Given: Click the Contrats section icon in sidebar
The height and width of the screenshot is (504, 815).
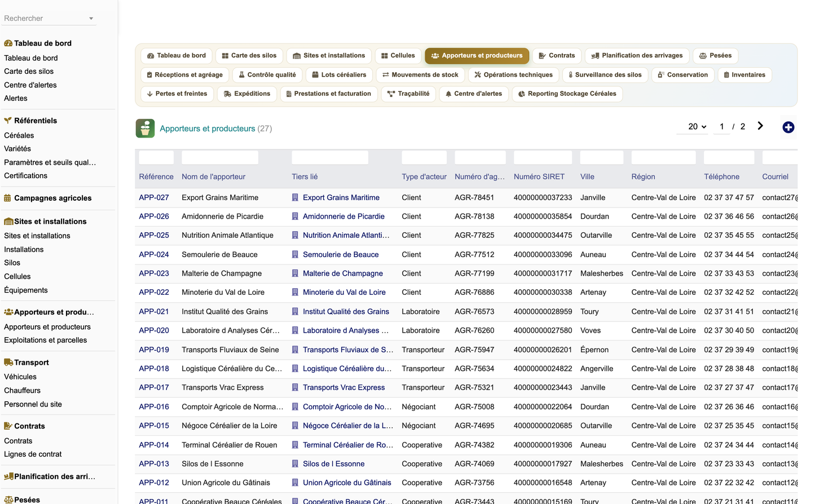Looking at the screenshot, I should pyautogui.click(x=8, y=426).
